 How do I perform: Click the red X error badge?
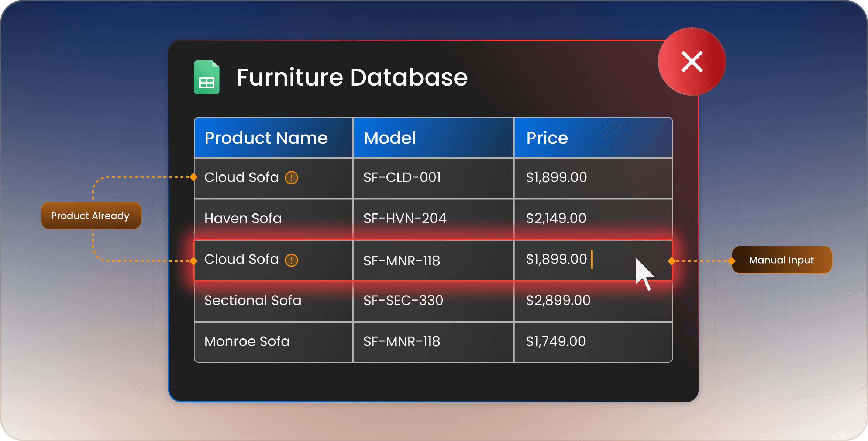tap(692, 62)
